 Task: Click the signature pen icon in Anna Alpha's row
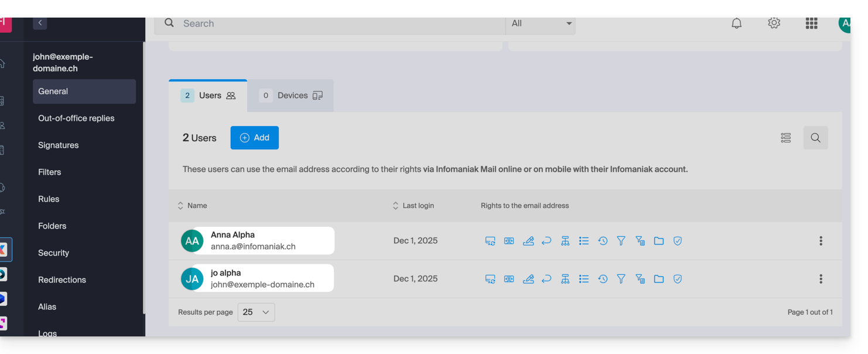click(528, 241)
